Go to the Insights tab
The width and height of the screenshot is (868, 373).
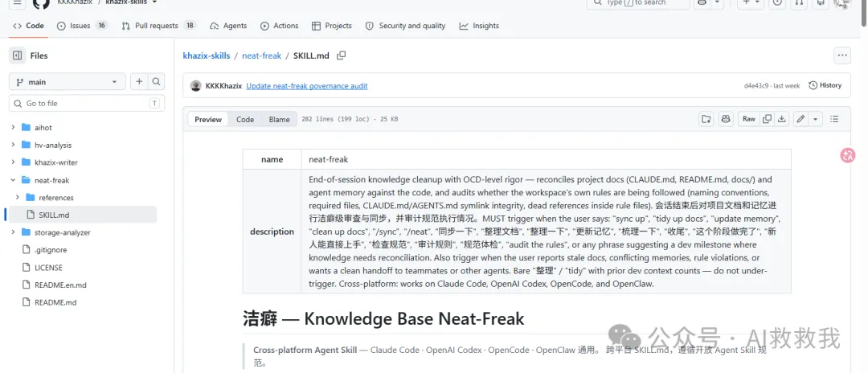click(x=479, y=26)
